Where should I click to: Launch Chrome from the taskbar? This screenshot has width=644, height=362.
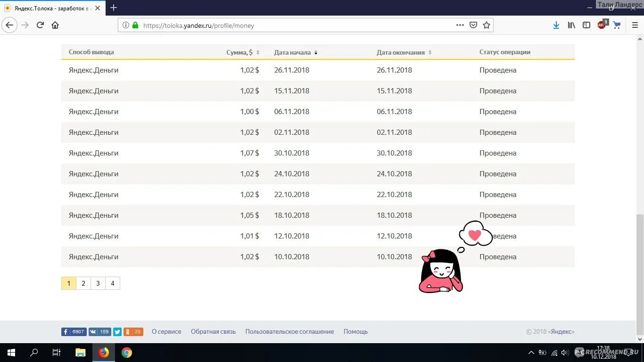coord(127,353)
